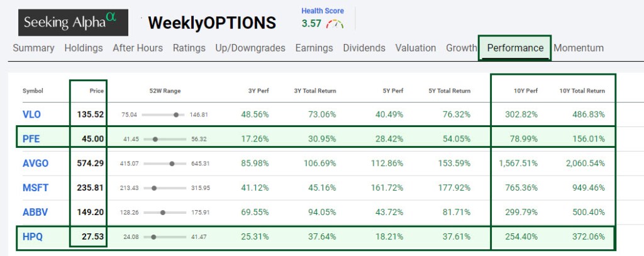644x256 pixels.
Task: Open the VLO ticker link
Action: [31, 115]
